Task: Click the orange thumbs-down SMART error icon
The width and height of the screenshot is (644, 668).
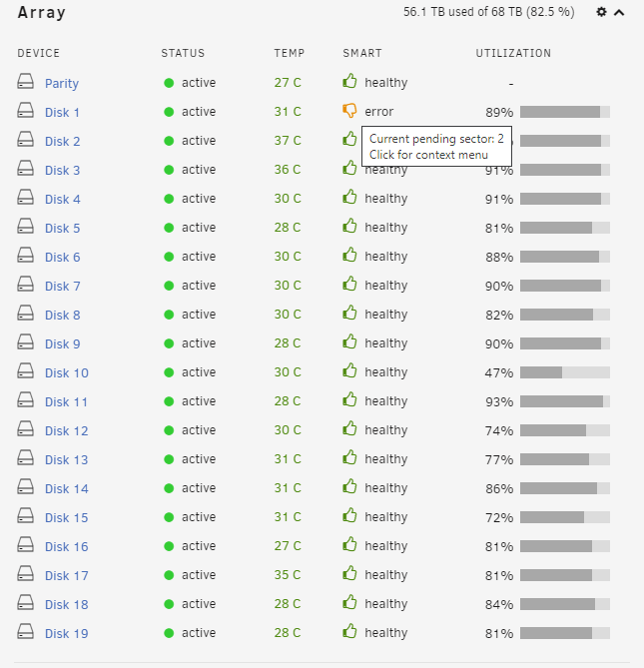Action: click(x=349, y=111)
